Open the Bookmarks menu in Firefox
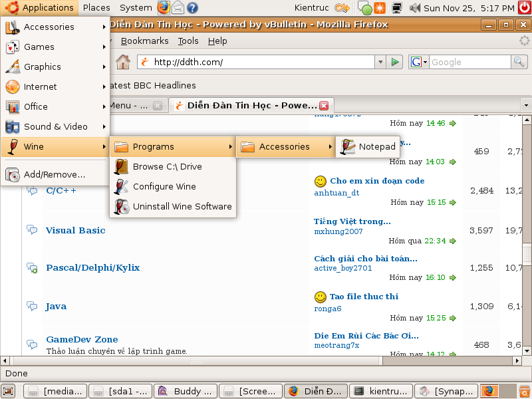This screenshot has height=399, width=532. click(144, 41)
